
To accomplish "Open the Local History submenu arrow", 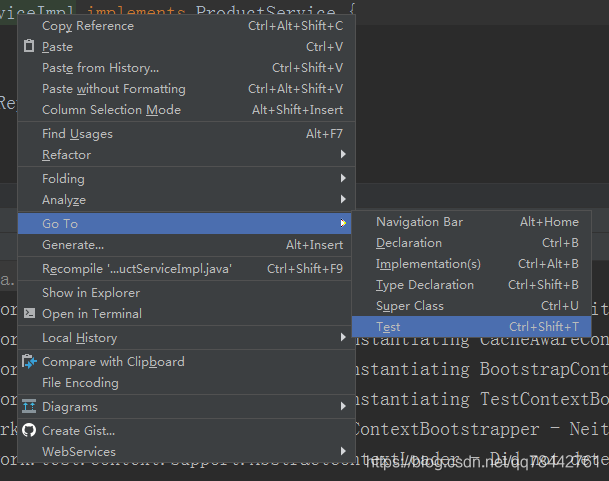I will coord(343,338).
